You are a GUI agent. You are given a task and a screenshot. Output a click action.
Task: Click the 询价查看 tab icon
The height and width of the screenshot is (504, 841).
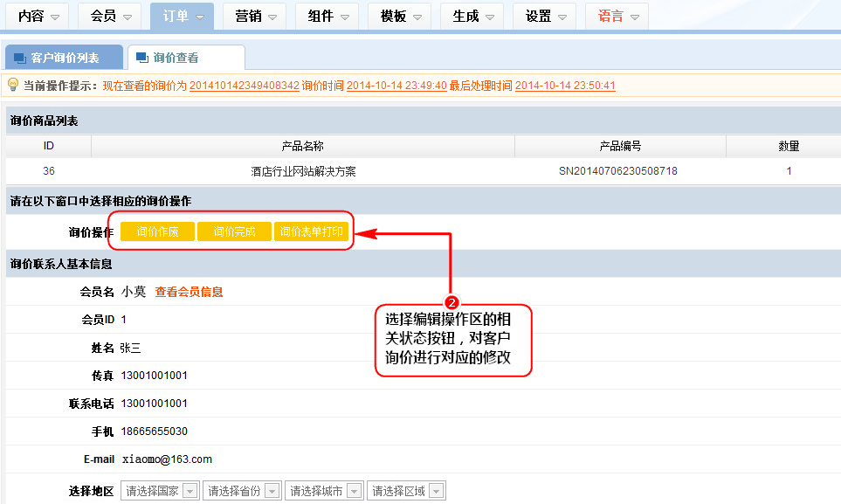141,59
